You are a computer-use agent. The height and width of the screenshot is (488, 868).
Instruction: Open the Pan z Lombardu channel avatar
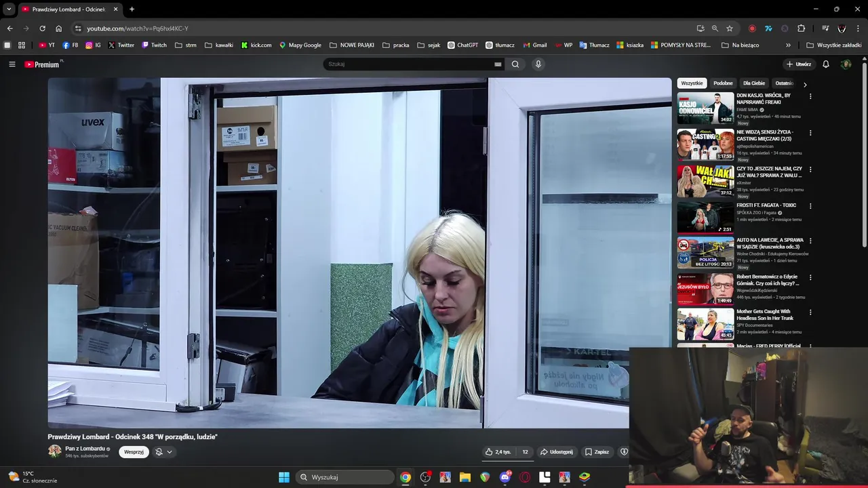54,451
